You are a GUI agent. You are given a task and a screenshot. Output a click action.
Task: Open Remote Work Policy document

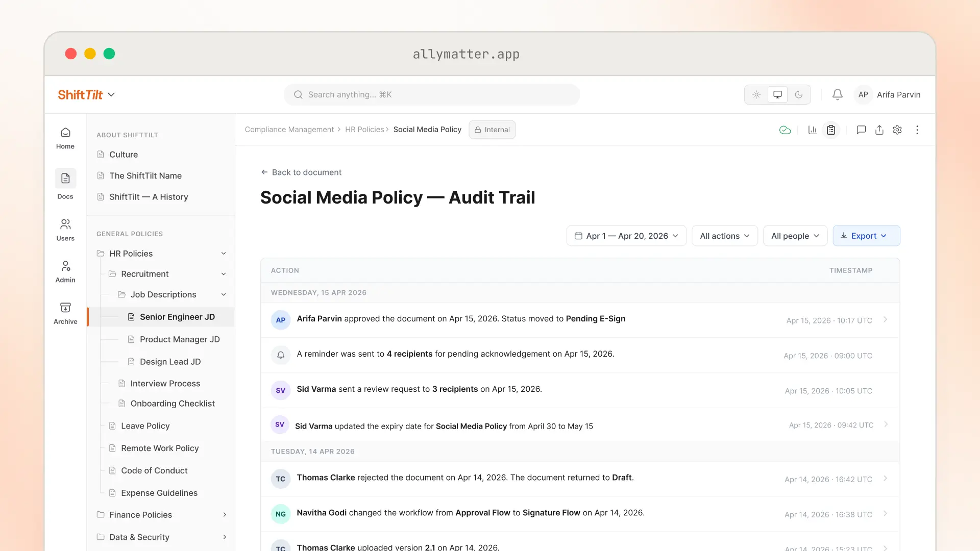point(160,448)
